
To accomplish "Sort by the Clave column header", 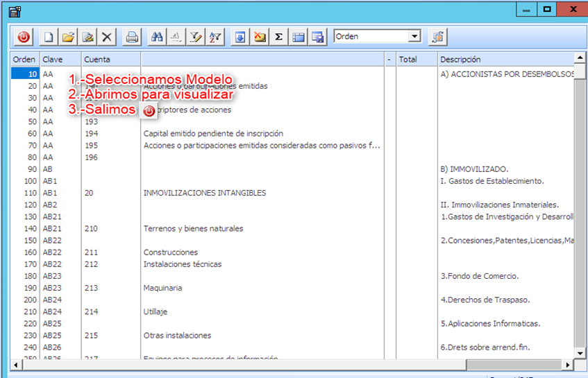I will pos(60,60).
